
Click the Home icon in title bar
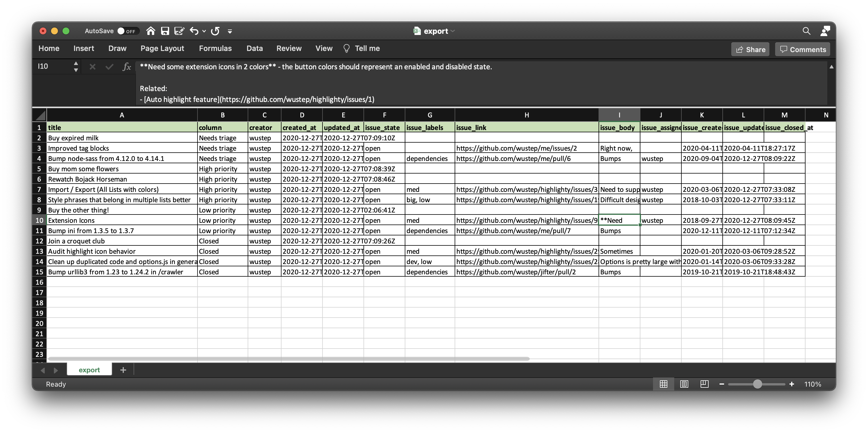150,31
